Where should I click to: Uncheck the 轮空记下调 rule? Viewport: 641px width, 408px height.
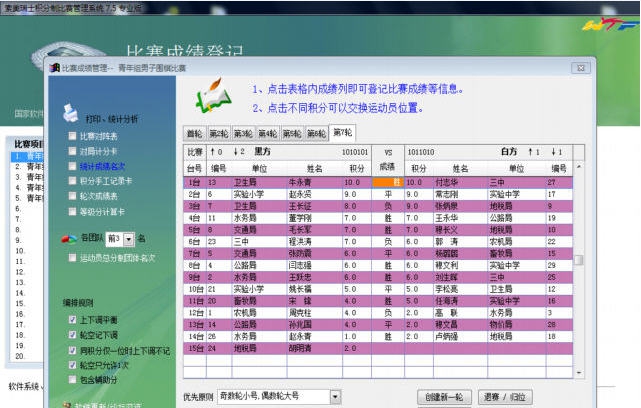(73, 335)
